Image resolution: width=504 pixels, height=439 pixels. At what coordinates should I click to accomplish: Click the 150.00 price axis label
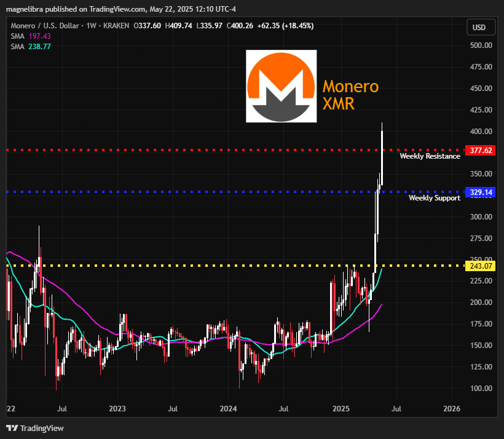pyautogui.click(x=481, y=346)
